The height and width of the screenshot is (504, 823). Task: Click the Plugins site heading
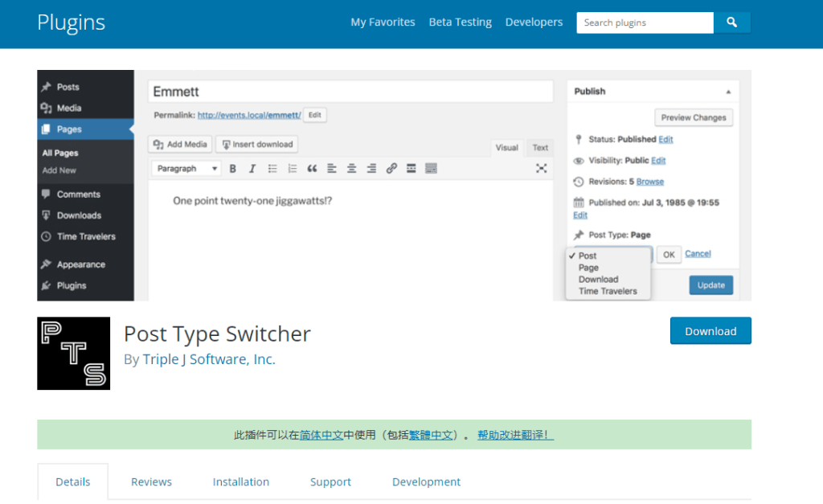[x=72, y=23]
